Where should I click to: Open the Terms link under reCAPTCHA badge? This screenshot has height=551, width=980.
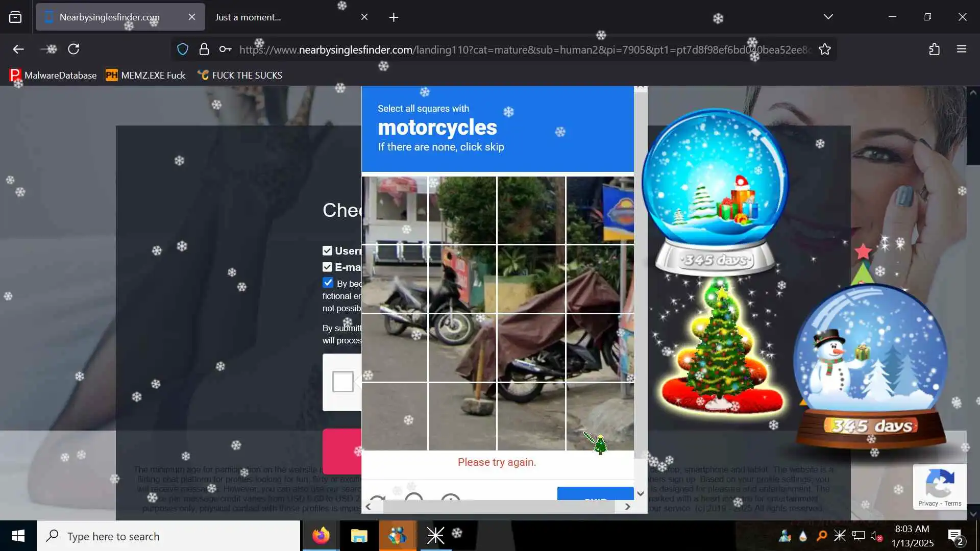(952, 503)
